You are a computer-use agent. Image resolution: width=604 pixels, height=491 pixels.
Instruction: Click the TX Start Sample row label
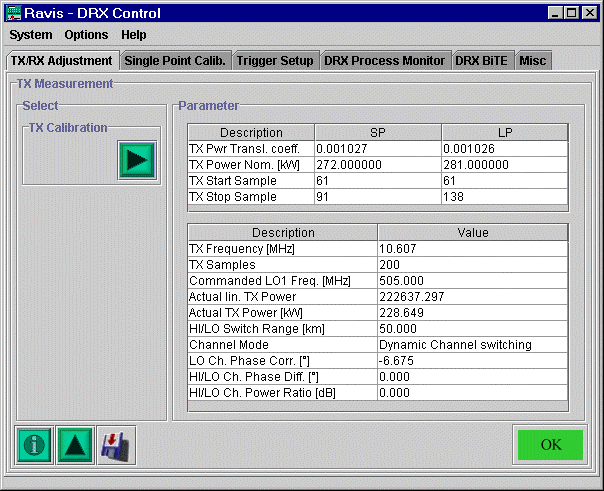251,181
